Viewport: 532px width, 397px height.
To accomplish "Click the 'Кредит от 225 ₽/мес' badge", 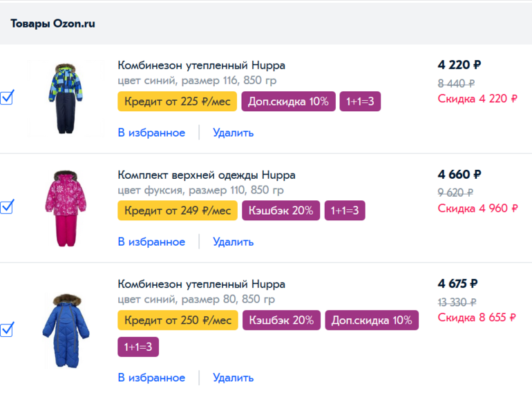I will [x=177, y=101].
